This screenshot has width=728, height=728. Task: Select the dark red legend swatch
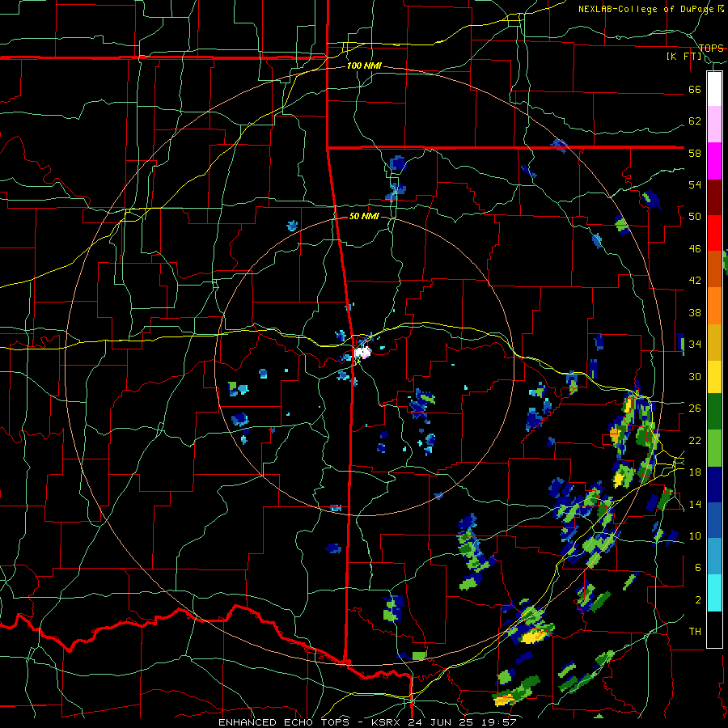[x=714, y=197]
